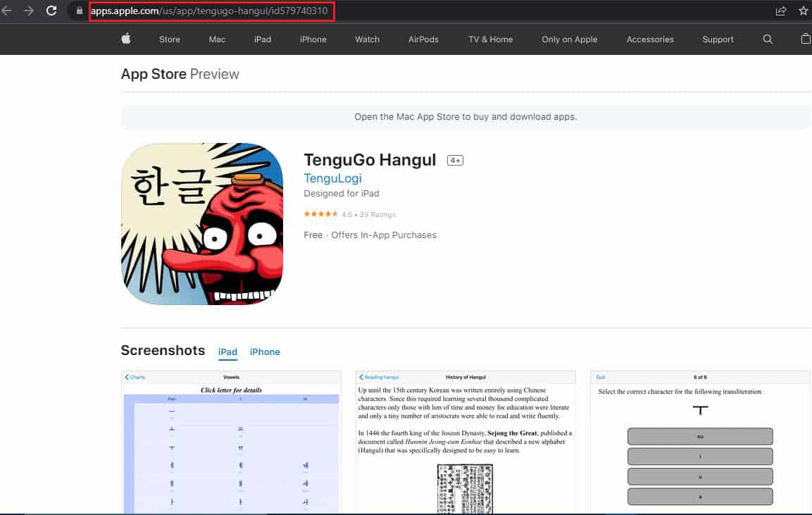Open the Accessories nav item

point(650,39)
